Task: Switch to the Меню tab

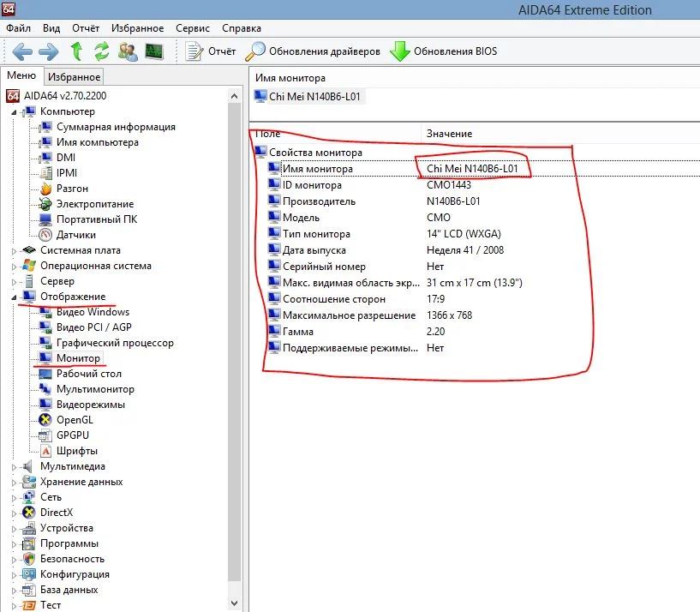Action: click(x=21, y=75)
